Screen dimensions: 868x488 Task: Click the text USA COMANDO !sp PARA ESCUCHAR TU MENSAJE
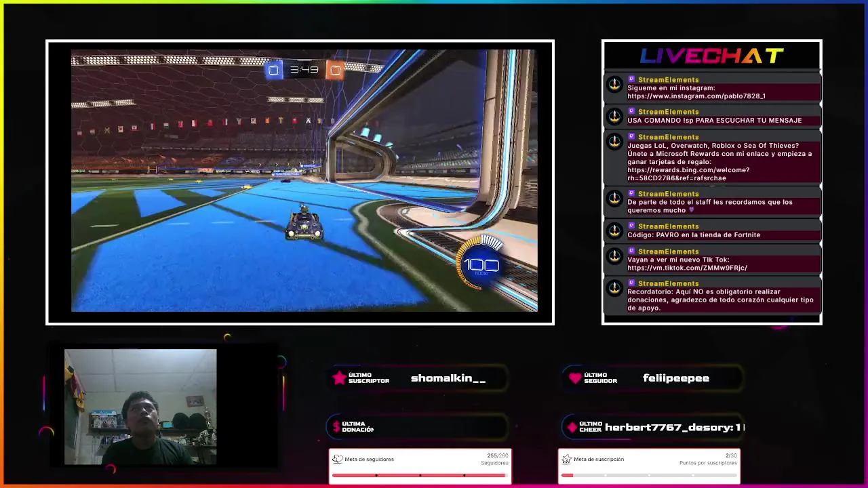(715, 121)
